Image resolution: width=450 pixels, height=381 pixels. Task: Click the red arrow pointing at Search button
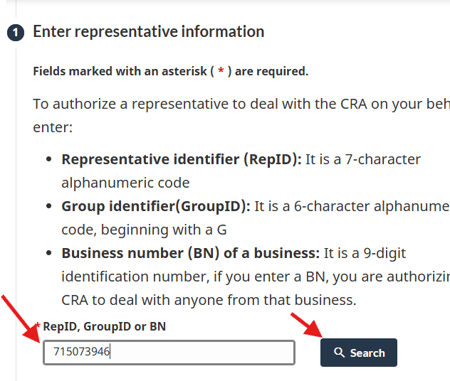tap(307, 326)
